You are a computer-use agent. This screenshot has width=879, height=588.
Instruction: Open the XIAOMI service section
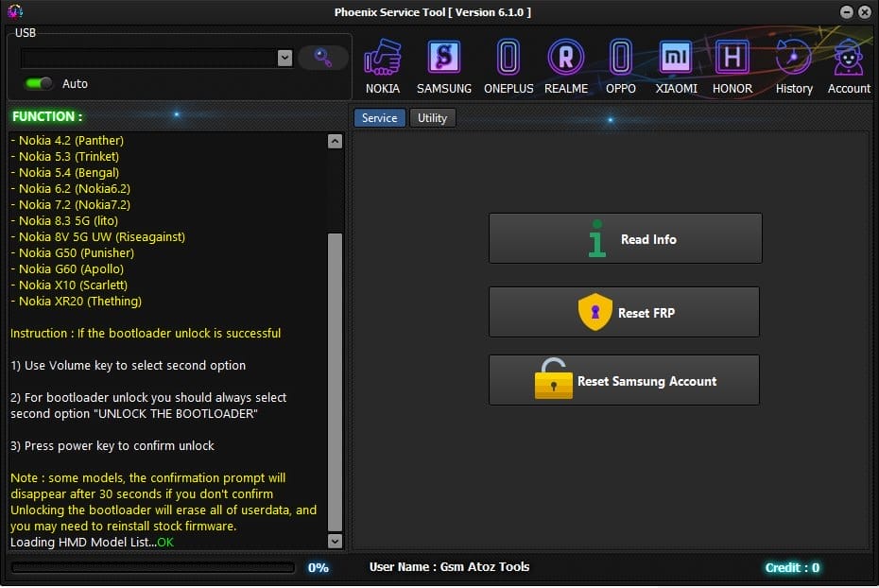coord(675,61)
